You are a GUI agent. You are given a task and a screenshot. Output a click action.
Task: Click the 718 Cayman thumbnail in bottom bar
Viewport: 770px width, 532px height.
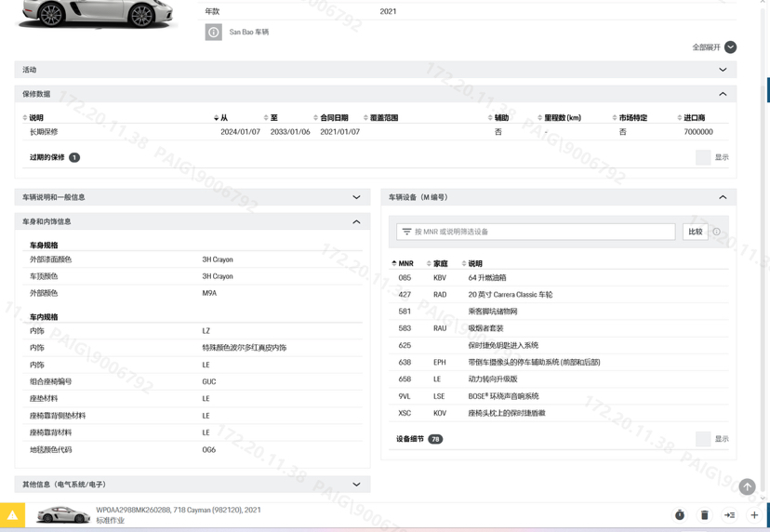tap(62, 514)
